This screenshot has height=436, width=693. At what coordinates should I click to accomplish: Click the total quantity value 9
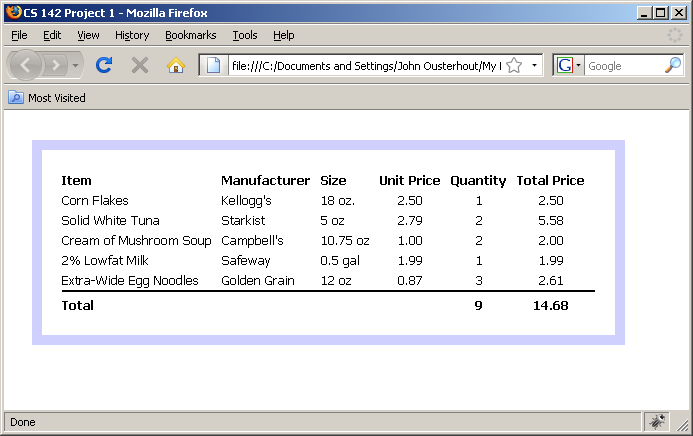click(x=478, y=305)
